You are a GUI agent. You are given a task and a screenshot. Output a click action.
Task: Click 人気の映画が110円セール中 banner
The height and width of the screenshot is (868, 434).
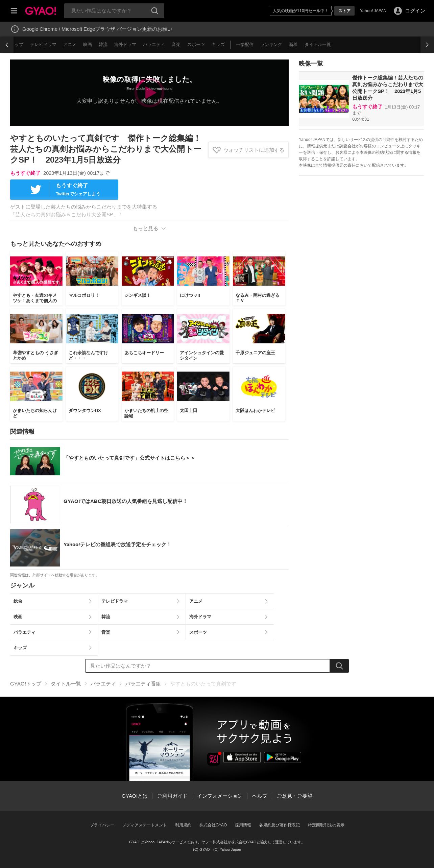(300, 11)
